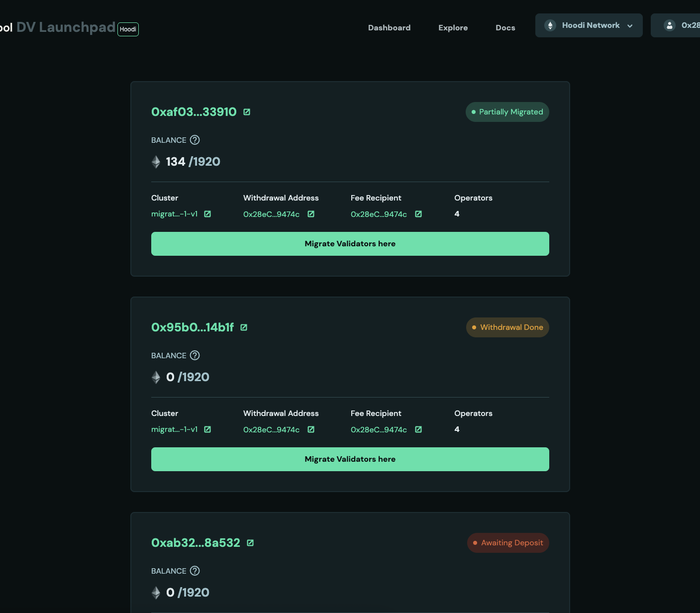Screen dimensions: 700x613
Task: Click the 134 of 1920 balance display
Action: [x=193, y=162]
